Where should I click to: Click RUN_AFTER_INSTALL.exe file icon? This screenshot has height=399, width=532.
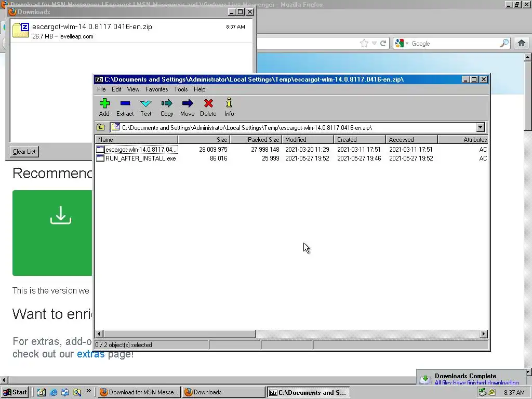click(x=100, y=158)
